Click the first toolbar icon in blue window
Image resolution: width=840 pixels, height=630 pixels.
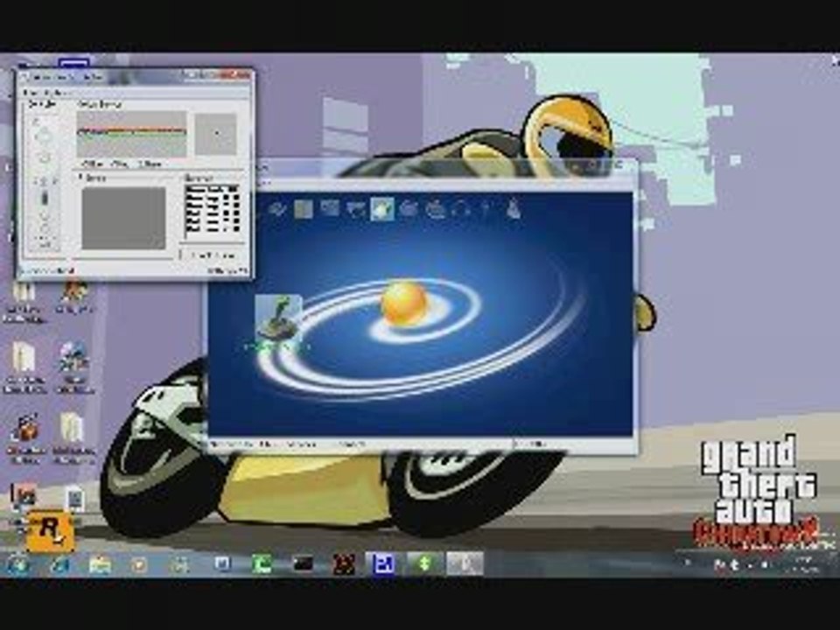277,209
